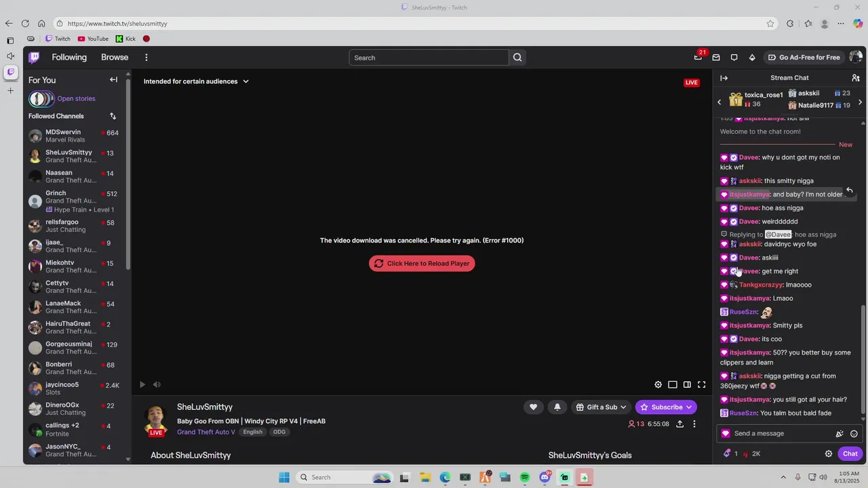This screenshot has height=488, width=868.
Task: Open the Following tab
Action: click(x=69, y=58)
